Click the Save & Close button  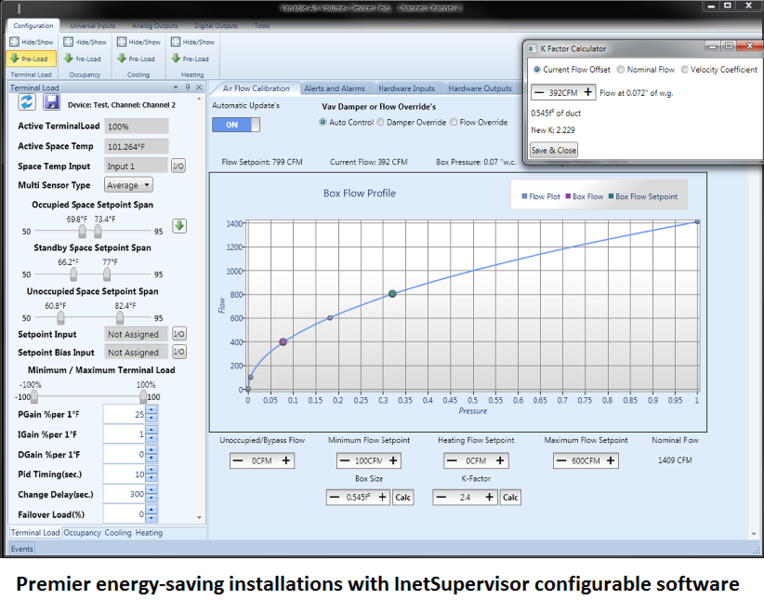click(553, 150)
